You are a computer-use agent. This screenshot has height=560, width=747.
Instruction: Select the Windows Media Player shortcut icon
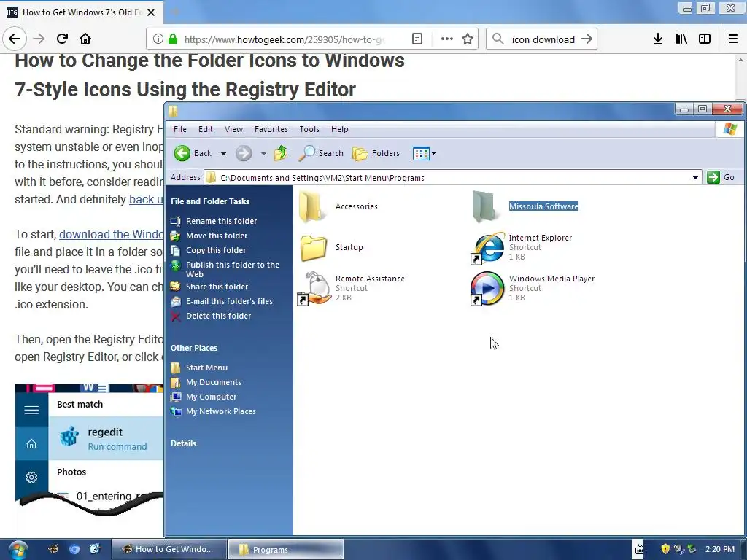click(487, 288)
